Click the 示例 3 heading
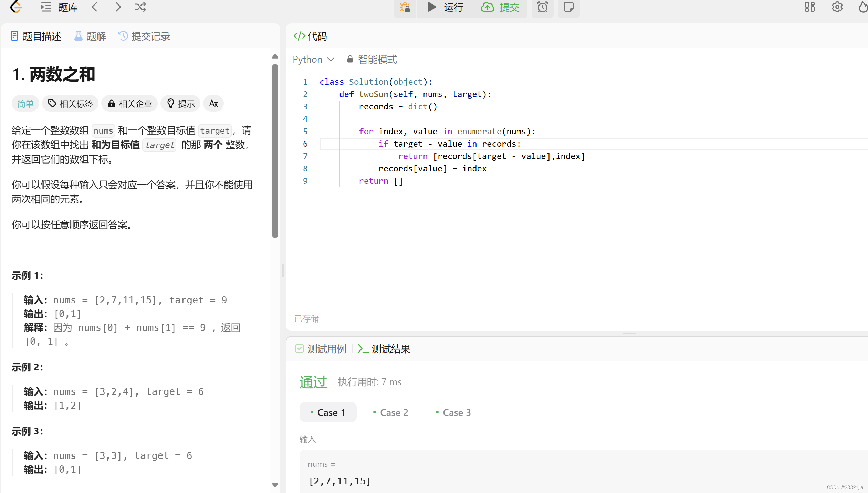The height and width of the screenshot is (493, 868). [x=28, y=431]
